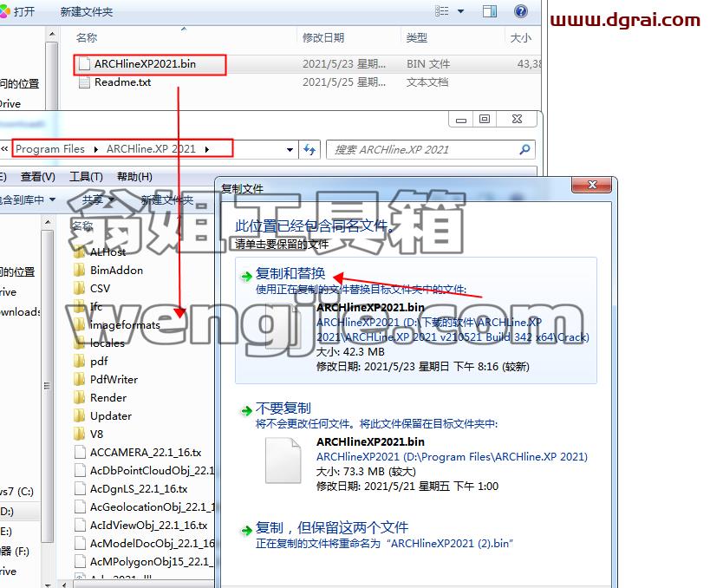
Task: Expand the arrow after ARCHline.XP 2021
Action: (x=207, y=149)
